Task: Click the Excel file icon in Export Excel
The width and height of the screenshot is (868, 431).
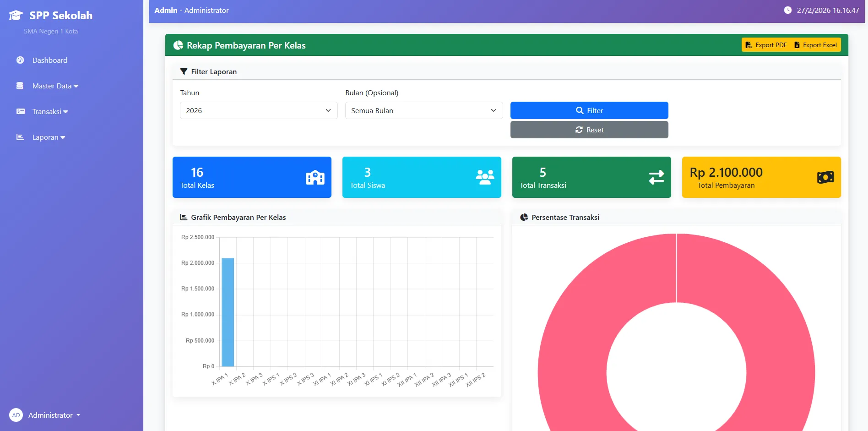Action: [x=797, y=45]
